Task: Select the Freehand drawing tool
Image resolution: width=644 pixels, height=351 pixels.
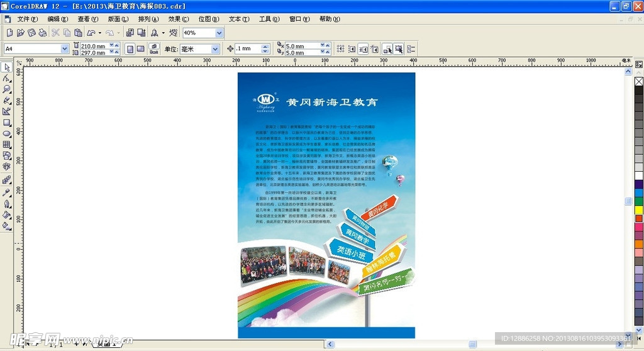Action: pyautogui.click(x=6, y=100)
